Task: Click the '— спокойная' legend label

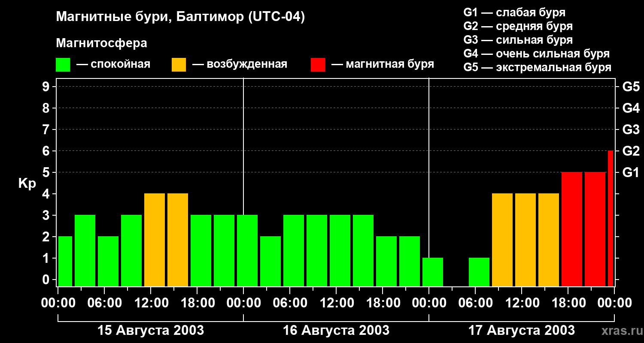Action: [x=113, y=64]
